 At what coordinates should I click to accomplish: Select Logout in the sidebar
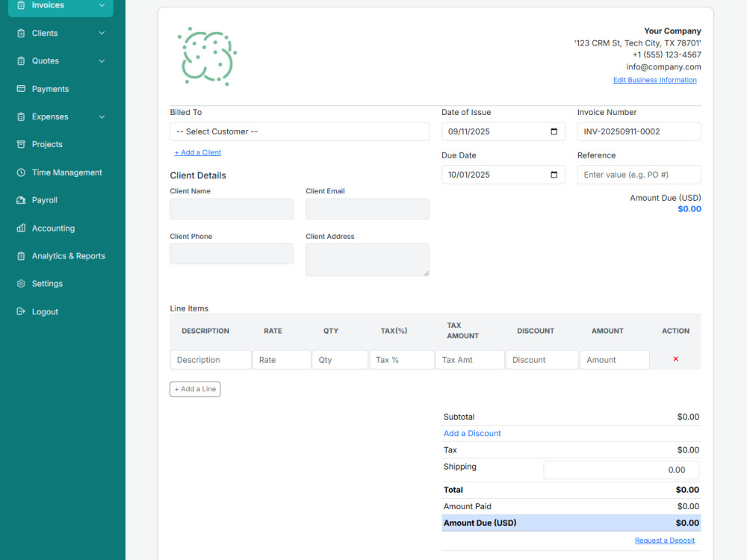tap(45, 311)
